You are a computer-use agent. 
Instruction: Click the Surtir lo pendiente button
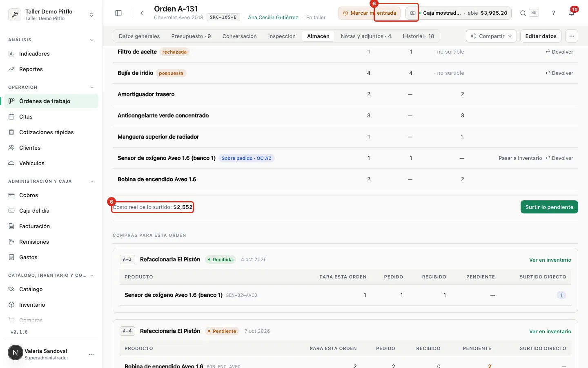click(549, 207)
